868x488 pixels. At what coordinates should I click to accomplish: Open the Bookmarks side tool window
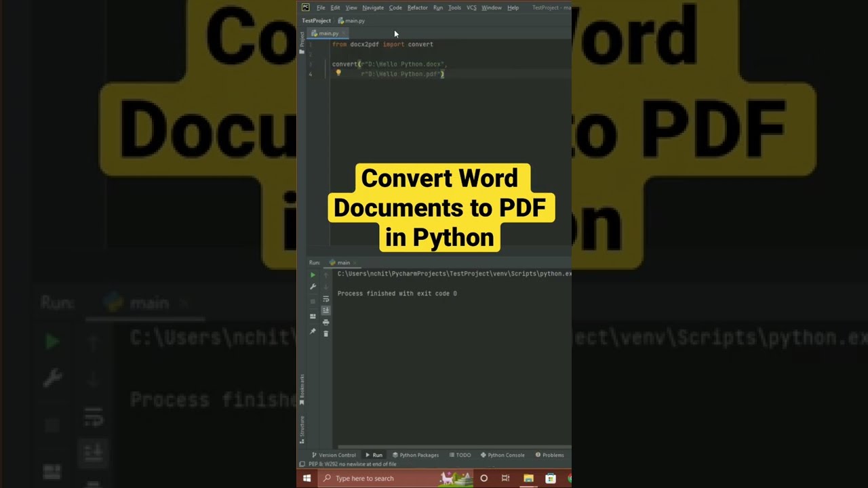pyautogui.click(x=302, y=389)
